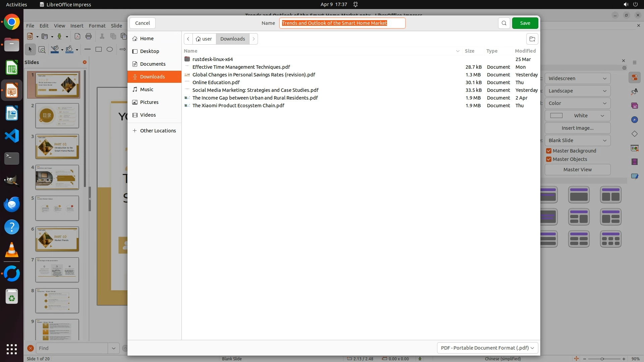
Task: Open the Gallery sidebar icon
Action: click(634, 106)
